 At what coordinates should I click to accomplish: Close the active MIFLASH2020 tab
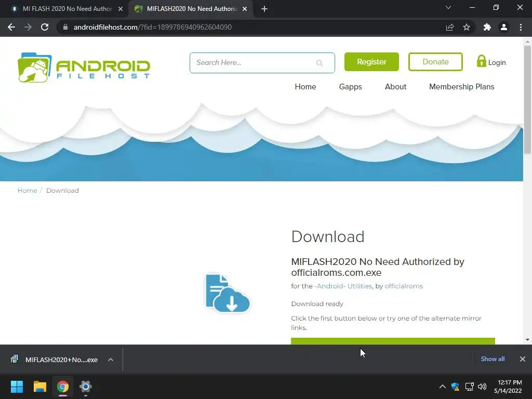pos(245,9)
